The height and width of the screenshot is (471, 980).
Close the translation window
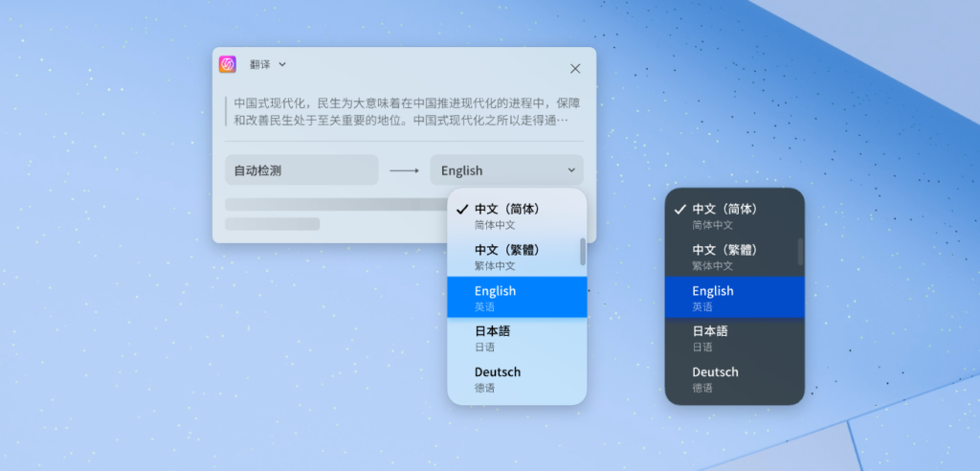coord(575,69)
